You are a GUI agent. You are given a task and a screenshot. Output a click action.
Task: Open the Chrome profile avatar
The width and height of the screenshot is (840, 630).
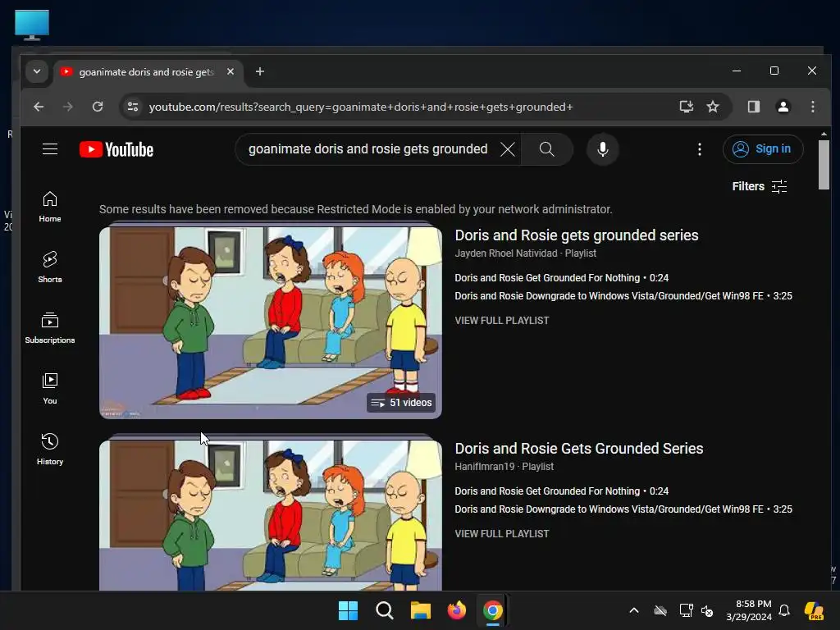pyautogui.click(x=783, y=107)
